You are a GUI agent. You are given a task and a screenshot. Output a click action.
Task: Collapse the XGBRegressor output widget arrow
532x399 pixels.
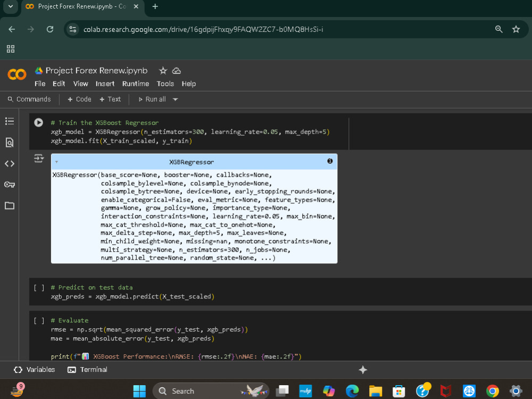coord(57,162)
